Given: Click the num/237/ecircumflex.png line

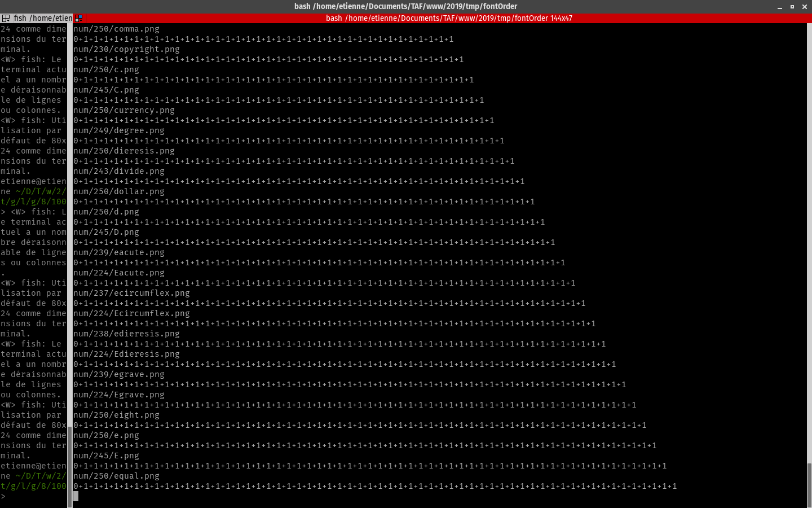Looking at the screenshot, I should (131, 293).
